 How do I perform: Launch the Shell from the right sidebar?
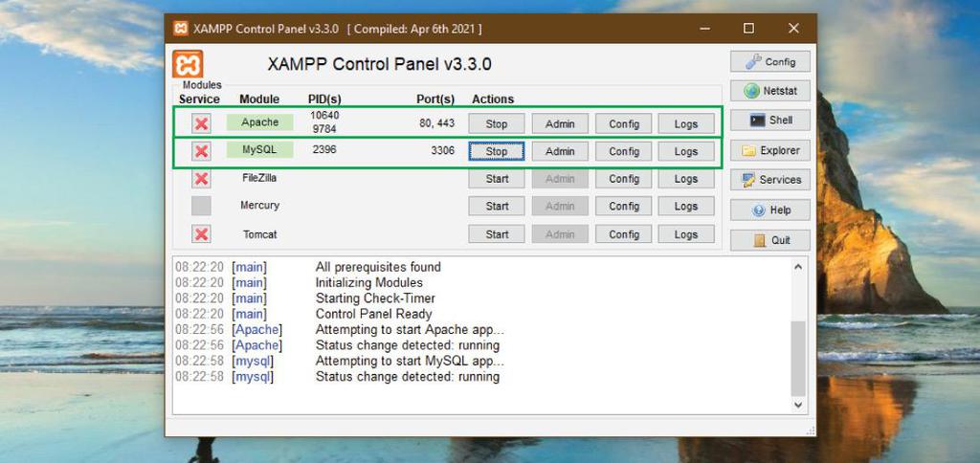click(x=770, y=120)
